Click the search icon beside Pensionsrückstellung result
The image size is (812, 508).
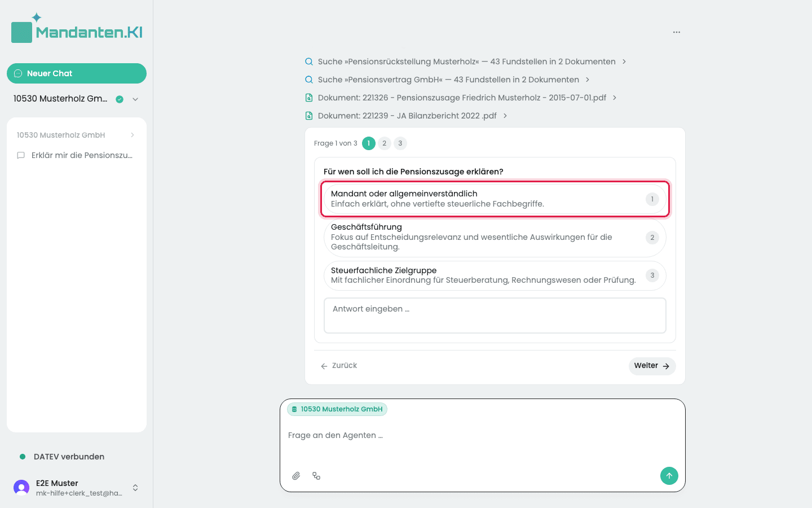click(x=309, y=62)
